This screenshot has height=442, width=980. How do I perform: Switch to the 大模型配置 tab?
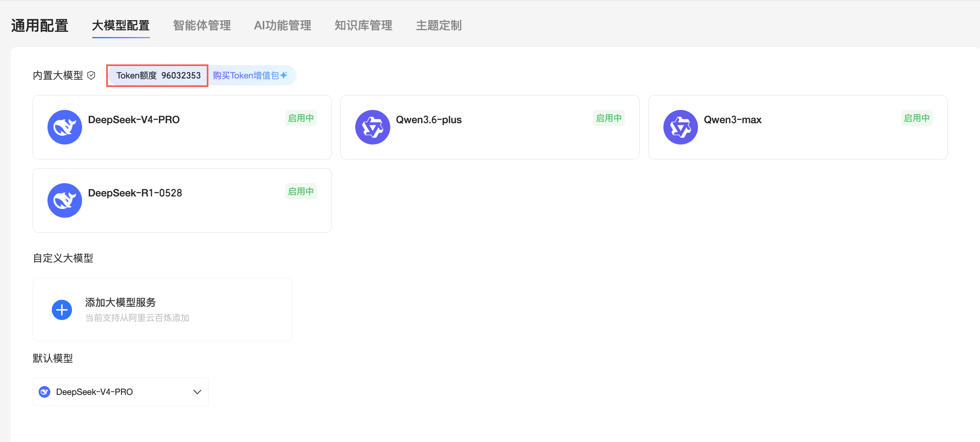pyautogui.click(x=121, y=26)
